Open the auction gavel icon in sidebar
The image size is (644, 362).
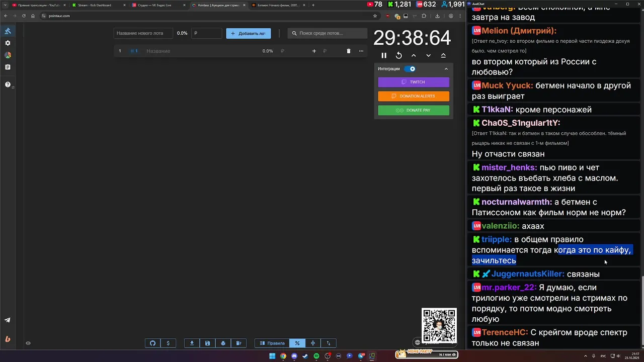(x=8, y=31)
